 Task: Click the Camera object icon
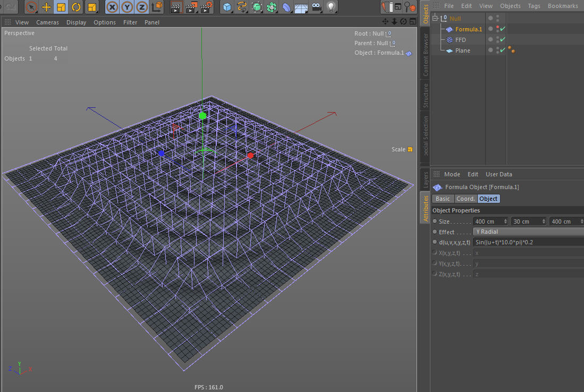click(317, 7)
